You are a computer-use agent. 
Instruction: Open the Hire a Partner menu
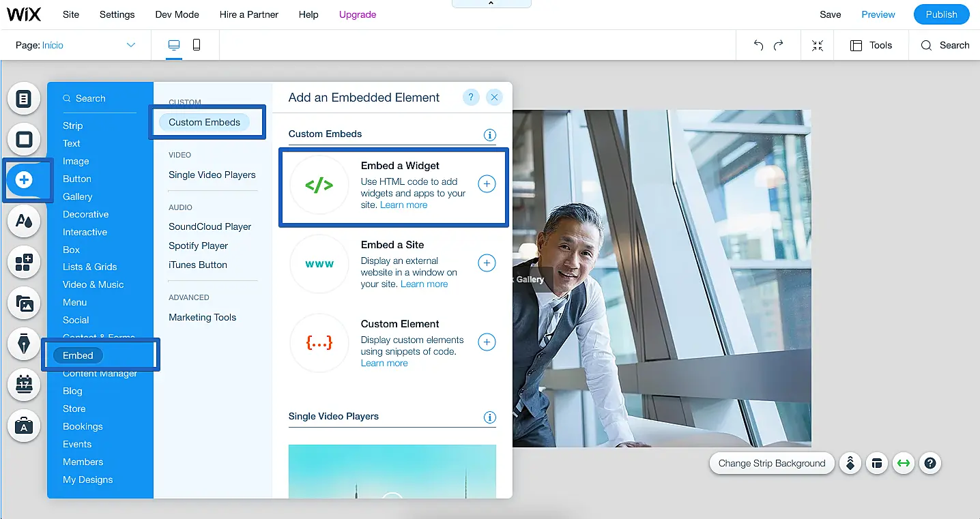(250, 14)
